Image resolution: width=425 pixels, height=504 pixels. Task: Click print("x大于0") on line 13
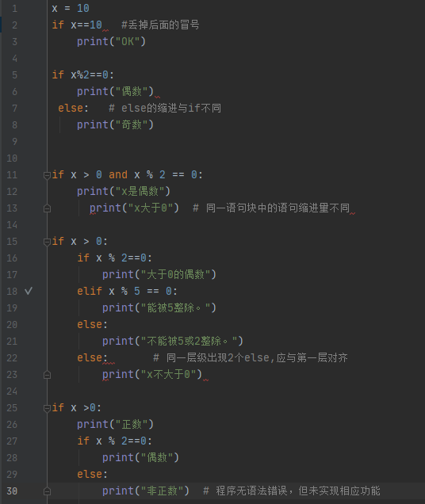tap(134, 208)
